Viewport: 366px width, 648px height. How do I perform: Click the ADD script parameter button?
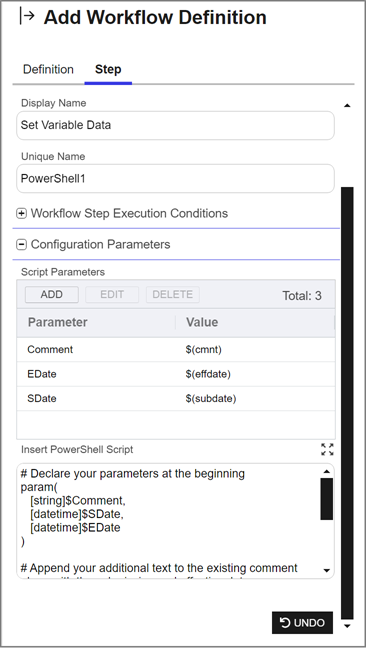[x=52, y=295]
